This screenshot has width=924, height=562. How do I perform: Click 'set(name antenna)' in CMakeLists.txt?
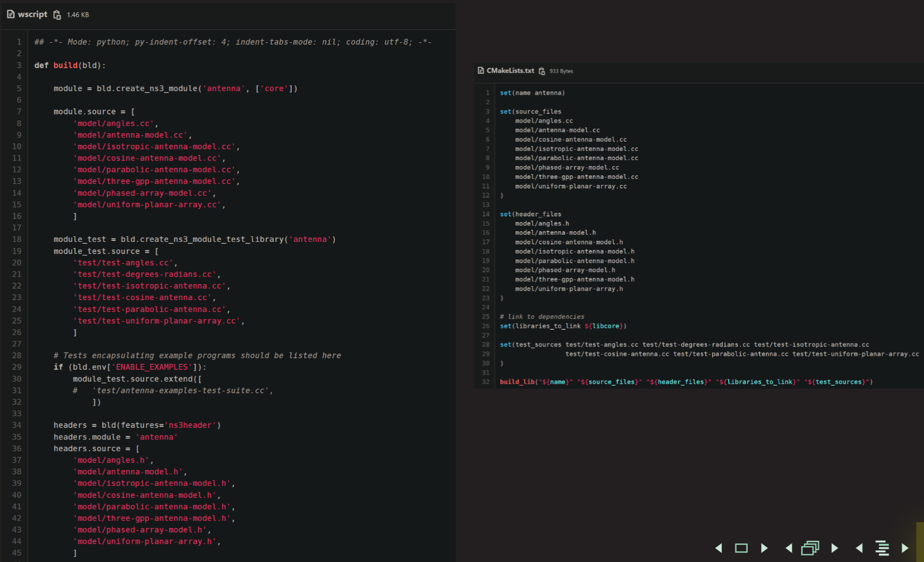532,92
